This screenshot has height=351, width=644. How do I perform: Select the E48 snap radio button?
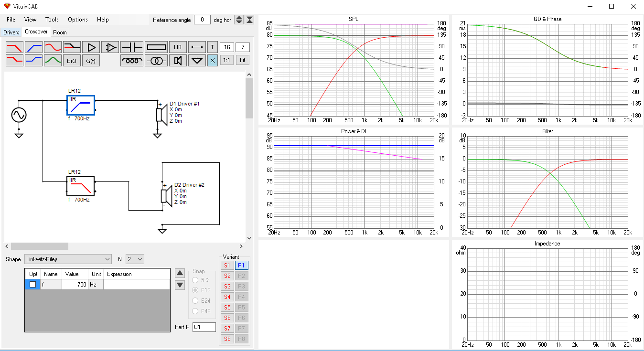point(195,311)
